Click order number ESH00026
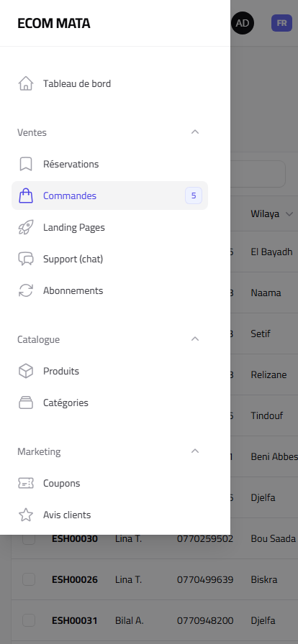 click(x=75, y=579)
